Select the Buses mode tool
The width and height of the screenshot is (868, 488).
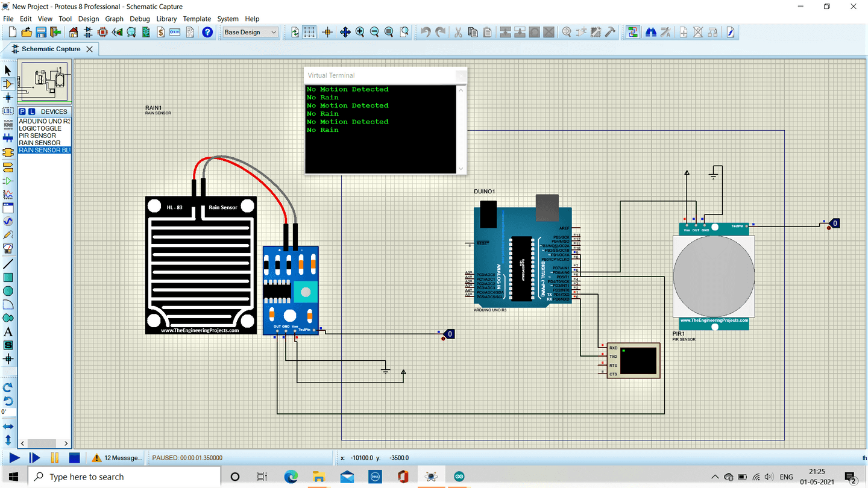(8, 139)
